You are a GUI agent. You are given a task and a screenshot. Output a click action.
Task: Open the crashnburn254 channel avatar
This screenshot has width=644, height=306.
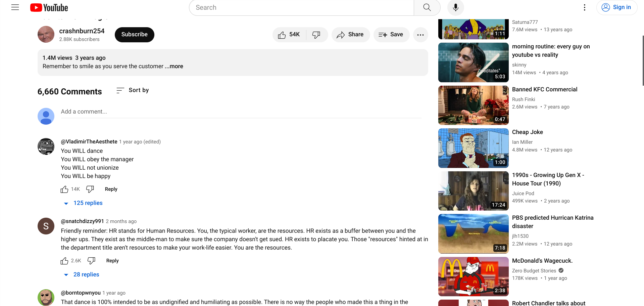coord(46,34)
